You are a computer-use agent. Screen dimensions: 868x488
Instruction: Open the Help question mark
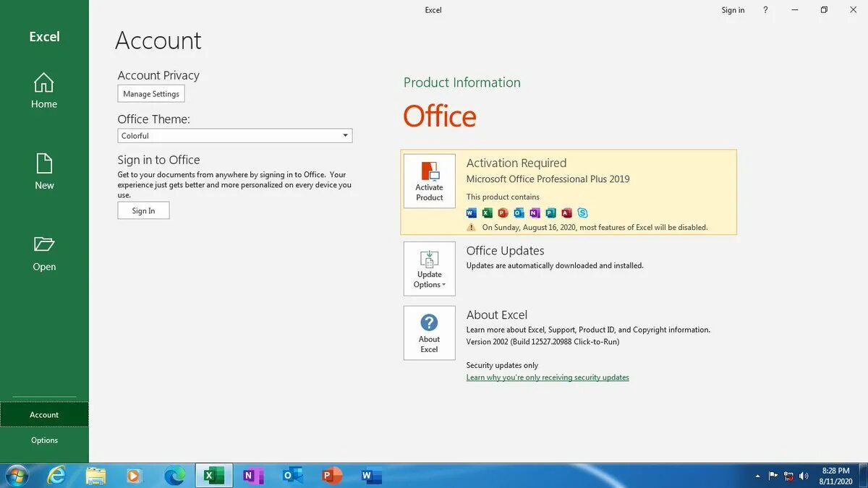click(x=765, y=10)
